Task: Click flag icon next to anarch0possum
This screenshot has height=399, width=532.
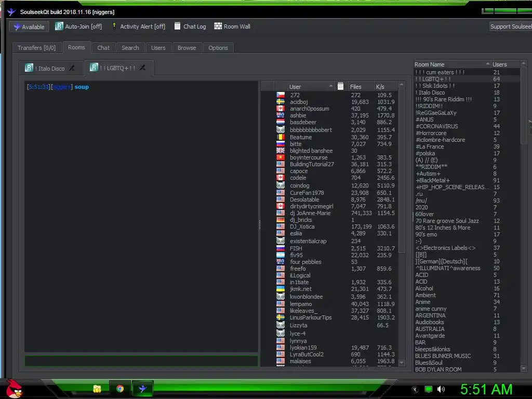Action: tap(281, 109)
